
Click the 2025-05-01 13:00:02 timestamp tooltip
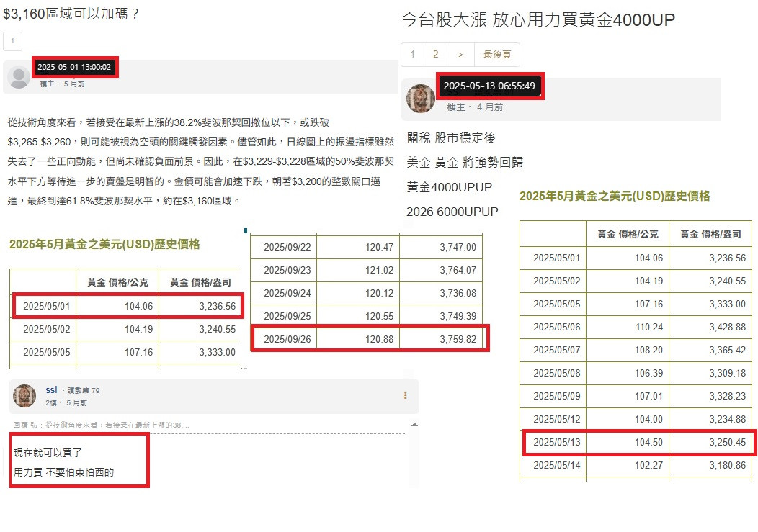click(x=74, y=67)
